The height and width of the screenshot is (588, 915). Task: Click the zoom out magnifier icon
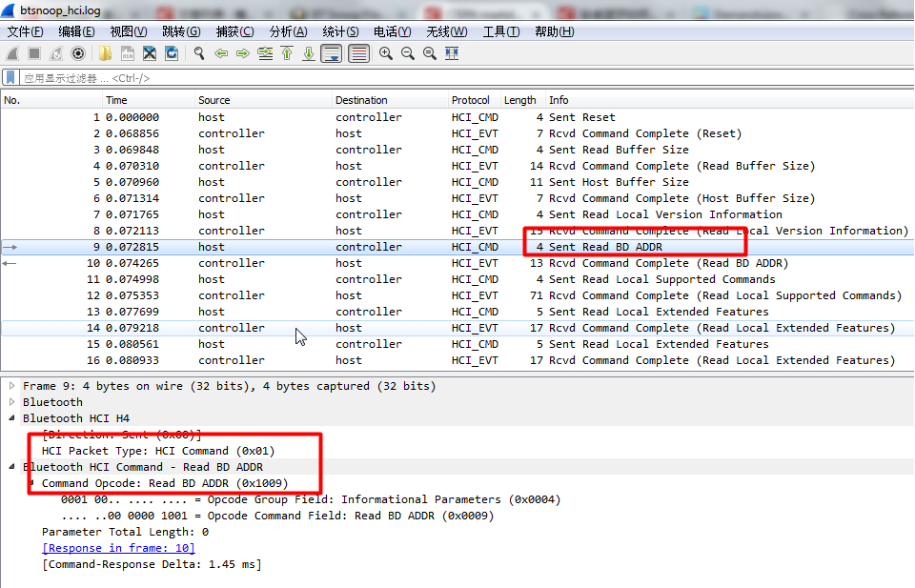(407, 53)
